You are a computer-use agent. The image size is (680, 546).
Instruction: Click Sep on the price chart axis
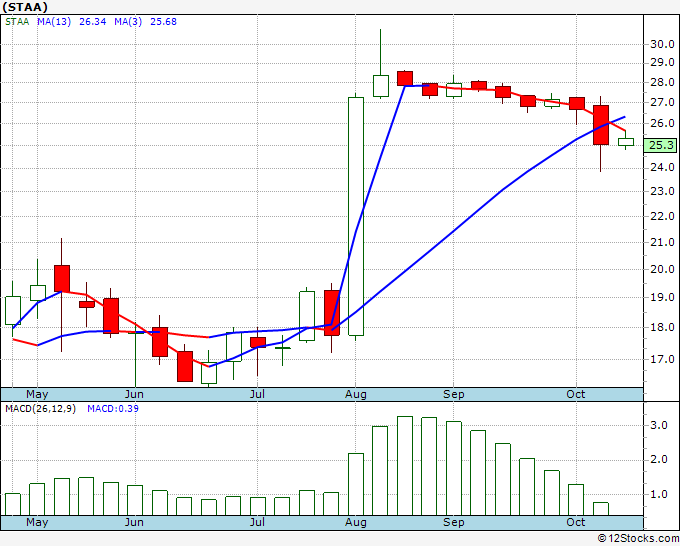click(454, 395)
